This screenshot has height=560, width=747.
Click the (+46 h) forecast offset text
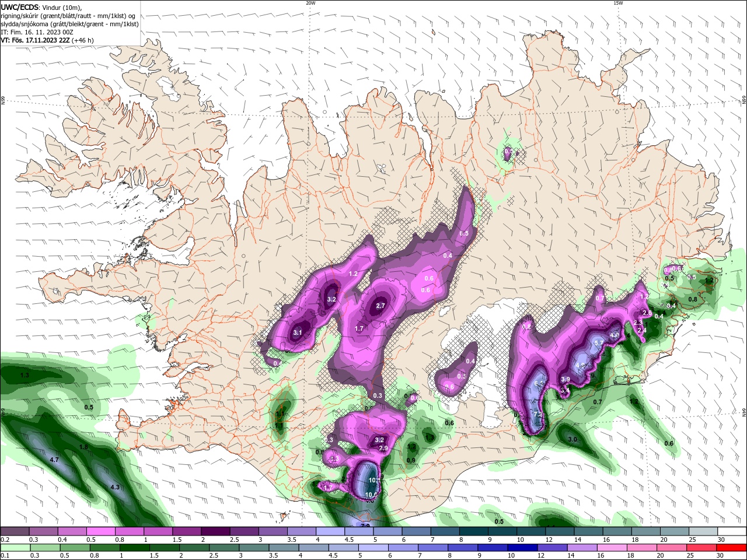click(82, 40)
